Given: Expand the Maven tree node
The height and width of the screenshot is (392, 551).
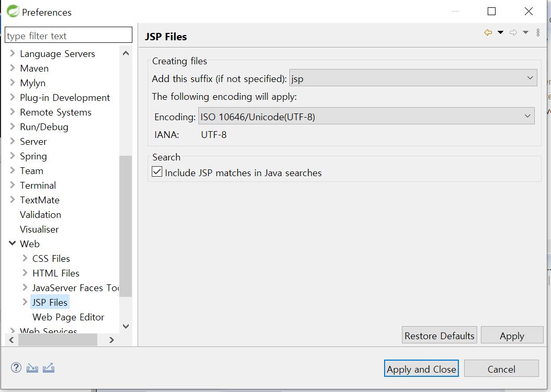Looking at the screenshot, I should coord(13,68).
